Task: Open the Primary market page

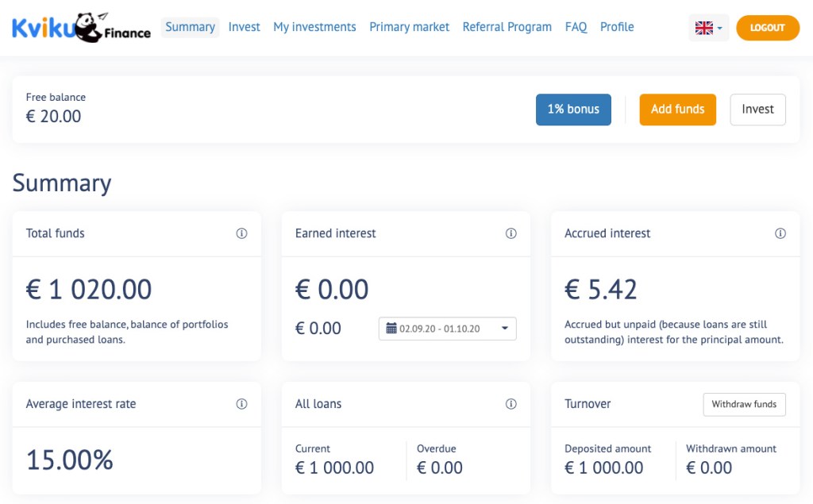Action: click(409, 26)
